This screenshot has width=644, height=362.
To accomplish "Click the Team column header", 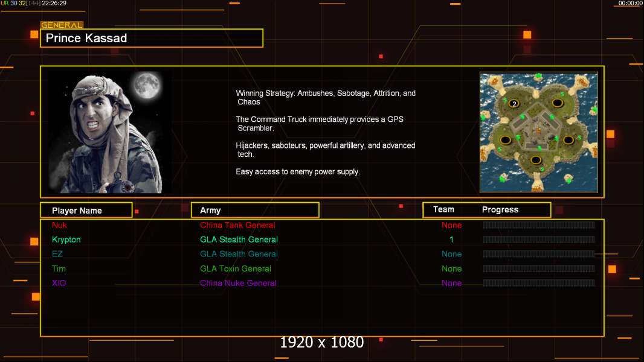I will (x=443, y=209).
